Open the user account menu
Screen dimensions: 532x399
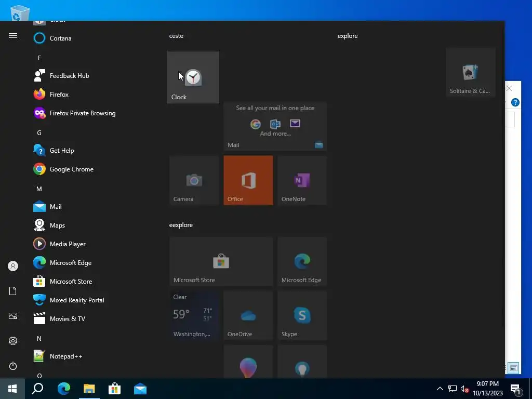click(x=13, y=266)
